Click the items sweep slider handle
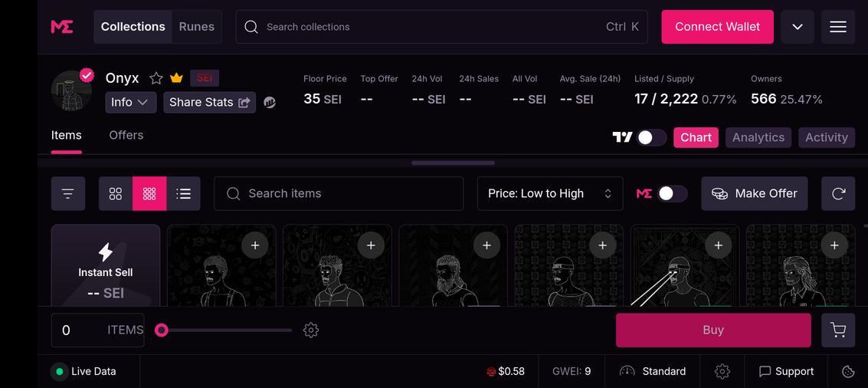The image size is (868, 388). [162, 330]
